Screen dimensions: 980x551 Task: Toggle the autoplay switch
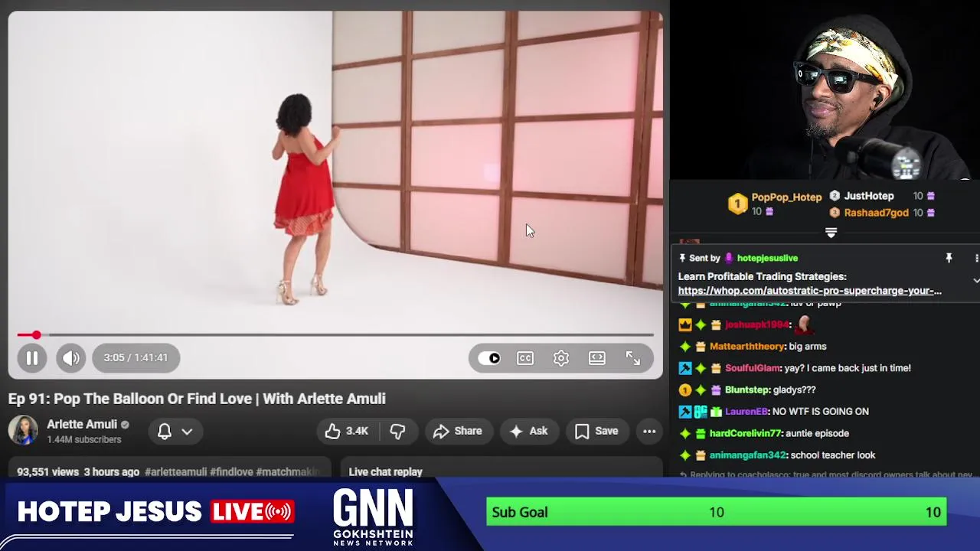coord(489,358)
